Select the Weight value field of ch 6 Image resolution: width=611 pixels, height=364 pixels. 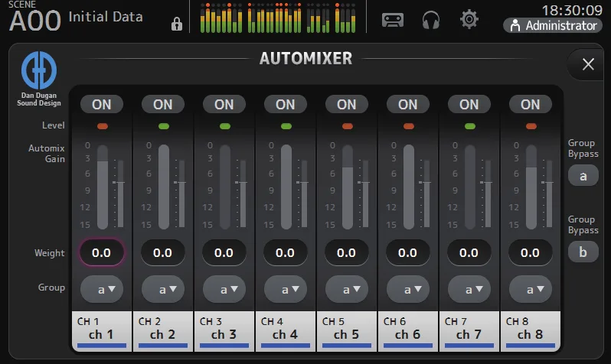click(x=407, y=252)
